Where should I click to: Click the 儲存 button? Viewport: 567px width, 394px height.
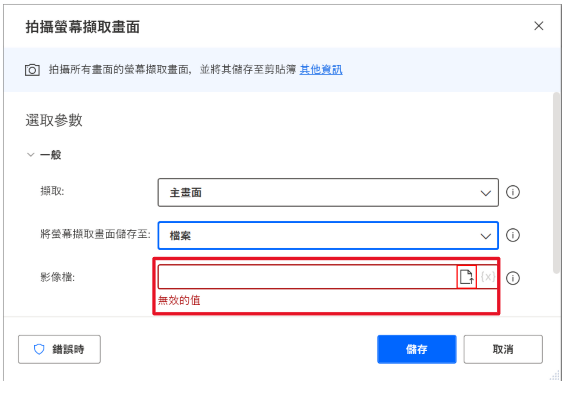tap(417, 349)
